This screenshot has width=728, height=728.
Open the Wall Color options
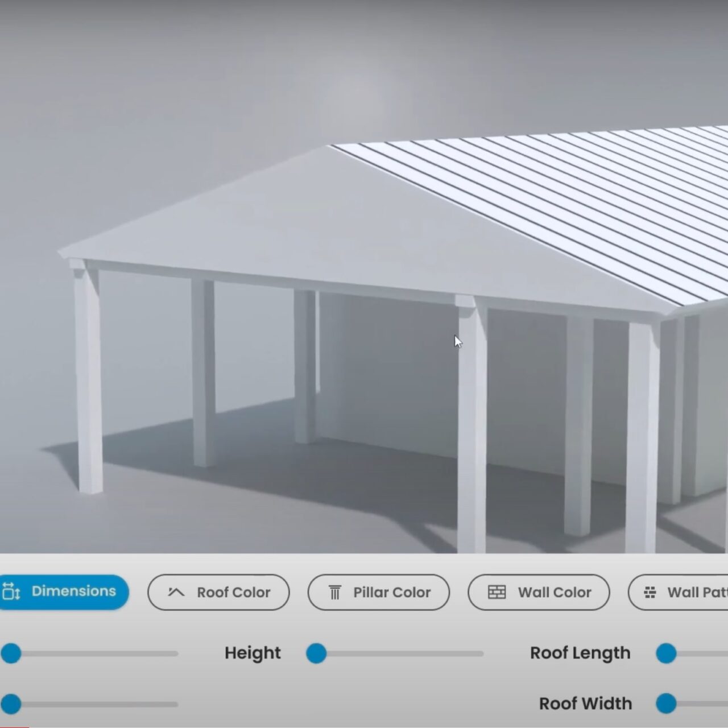pos(539,592)
